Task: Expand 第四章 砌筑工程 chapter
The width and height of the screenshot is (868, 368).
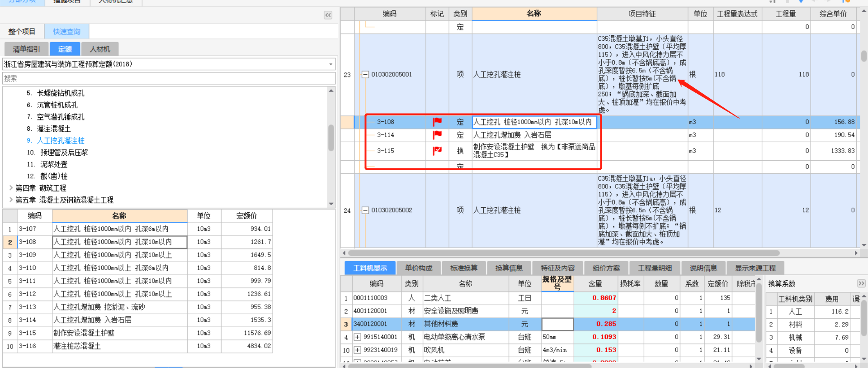Action: [11, 187]
